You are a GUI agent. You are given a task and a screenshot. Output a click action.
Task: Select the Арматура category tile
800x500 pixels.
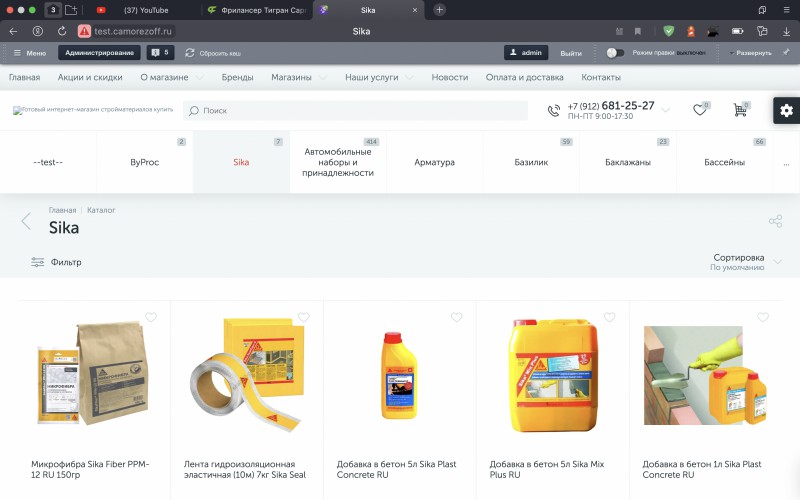pyautogui.click(x=434, y=162)
